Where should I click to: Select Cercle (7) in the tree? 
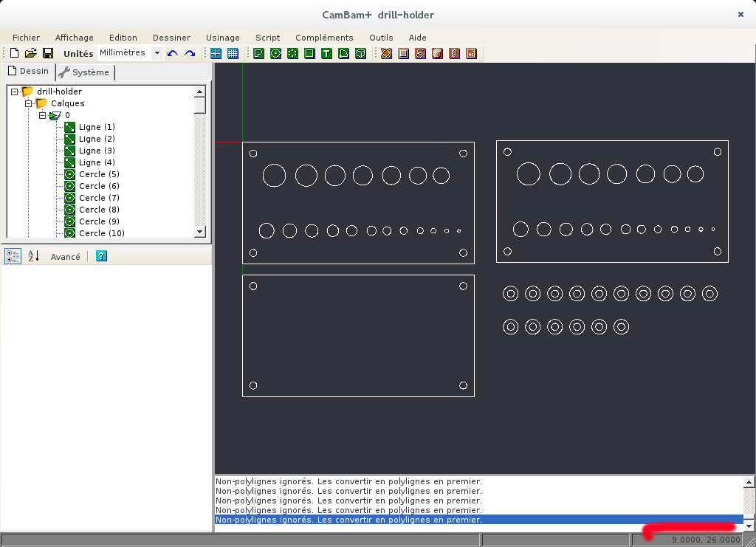(x=98, y=198)
